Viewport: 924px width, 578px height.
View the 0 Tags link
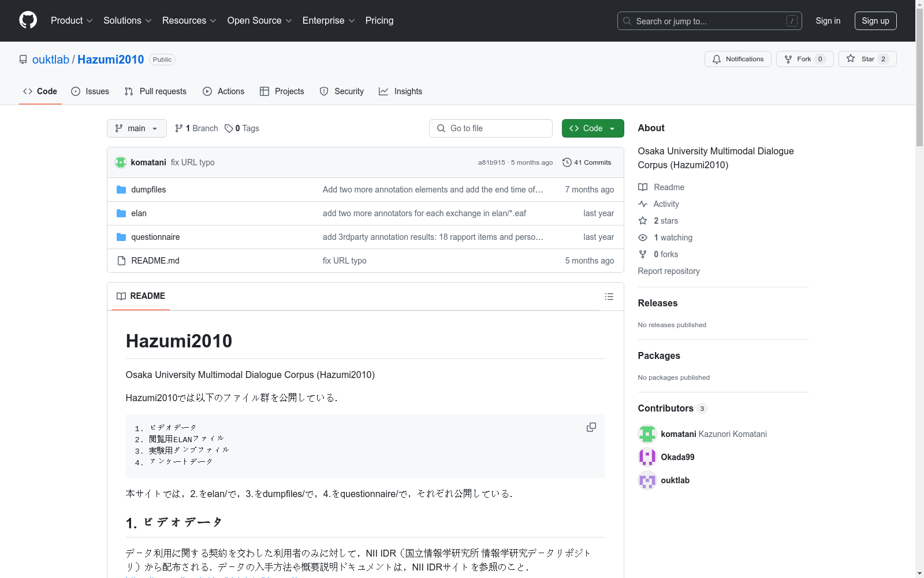[x=242, y=128]
